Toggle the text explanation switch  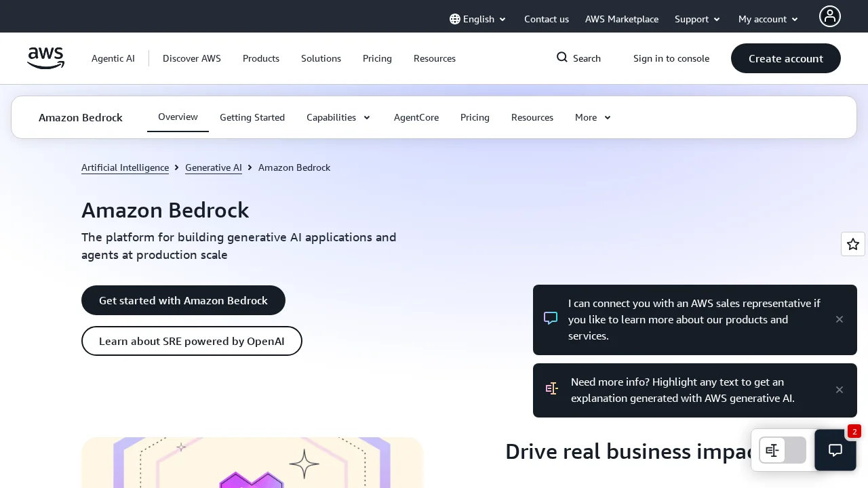[x=783, y=450]
